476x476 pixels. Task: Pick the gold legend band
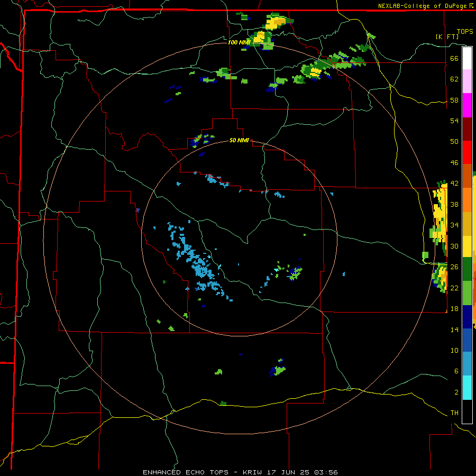(x=467, y=224)
